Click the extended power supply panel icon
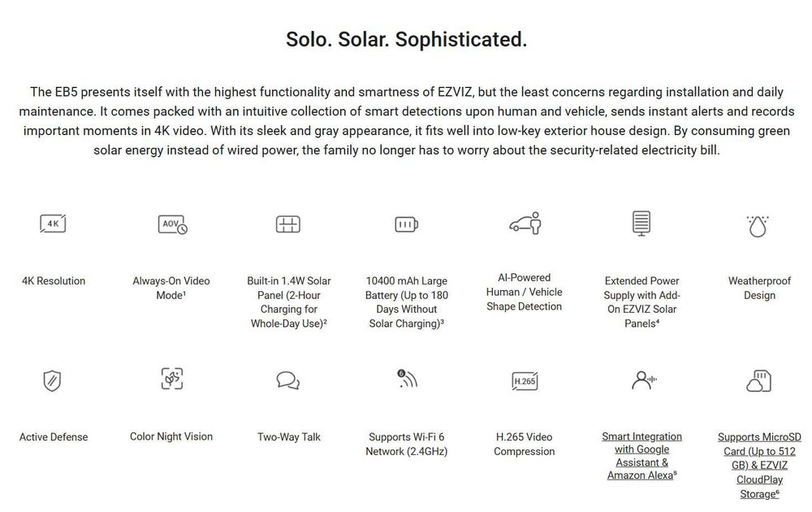The width and height of the screenshot is (812, 512). pyautogui.click(x=641, y=223)
